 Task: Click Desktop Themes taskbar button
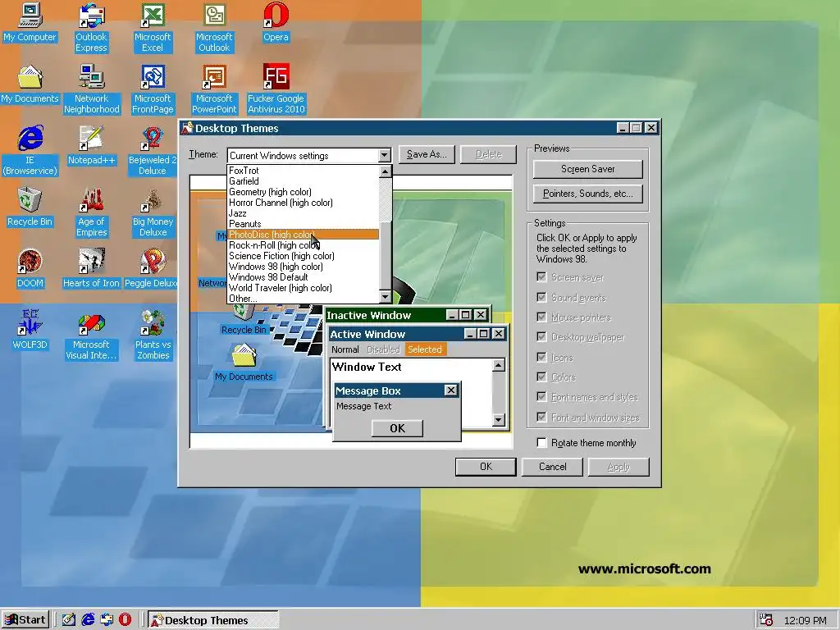[213, 620]
